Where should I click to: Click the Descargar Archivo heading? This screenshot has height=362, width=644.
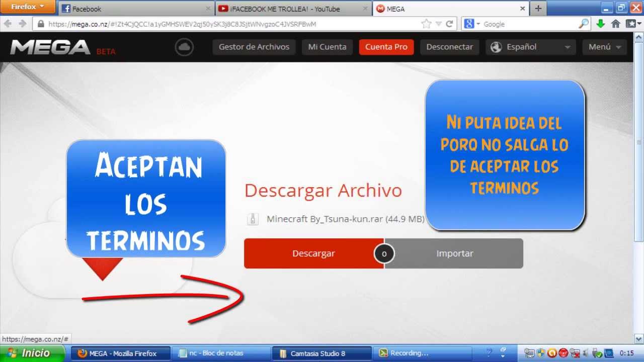pos(323,191)
